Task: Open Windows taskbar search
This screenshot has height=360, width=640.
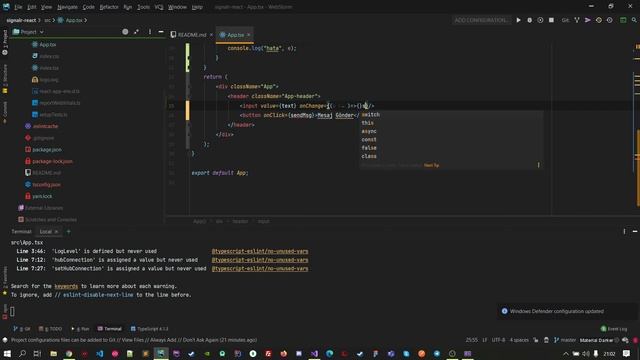Action: (x=22, y=353)
